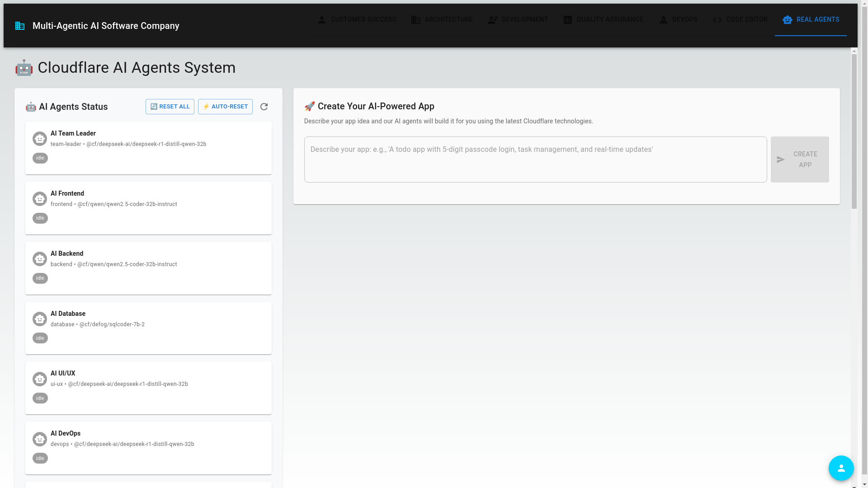Go to the Development tab
Viewport: 868px width, 488px height.
[518, 20]
